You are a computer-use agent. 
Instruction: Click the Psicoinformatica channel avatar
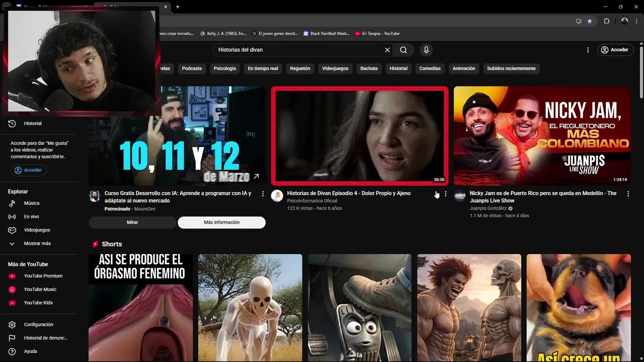[277, 196]
